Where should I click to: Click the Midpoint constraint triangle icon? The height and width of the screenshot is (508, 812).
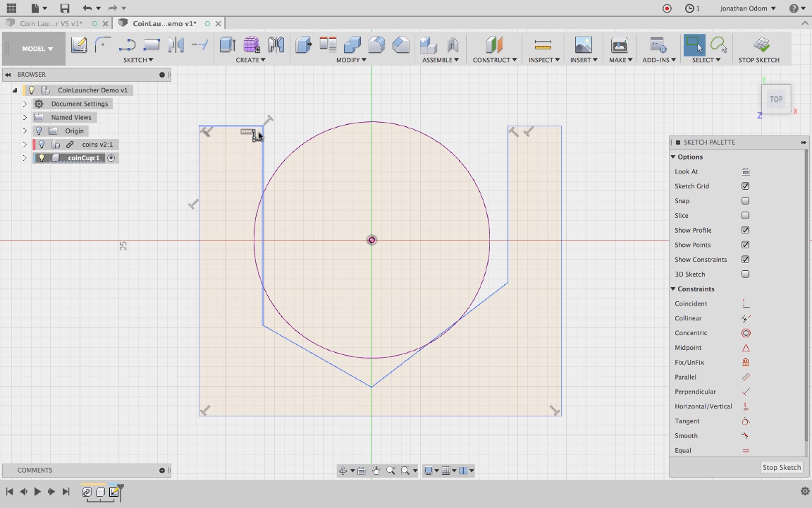746,348
